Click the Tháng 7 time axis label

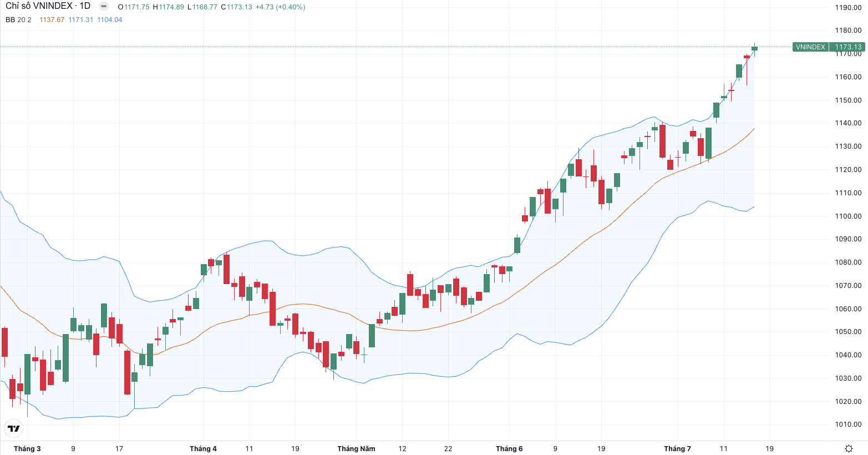pos(677,448)
